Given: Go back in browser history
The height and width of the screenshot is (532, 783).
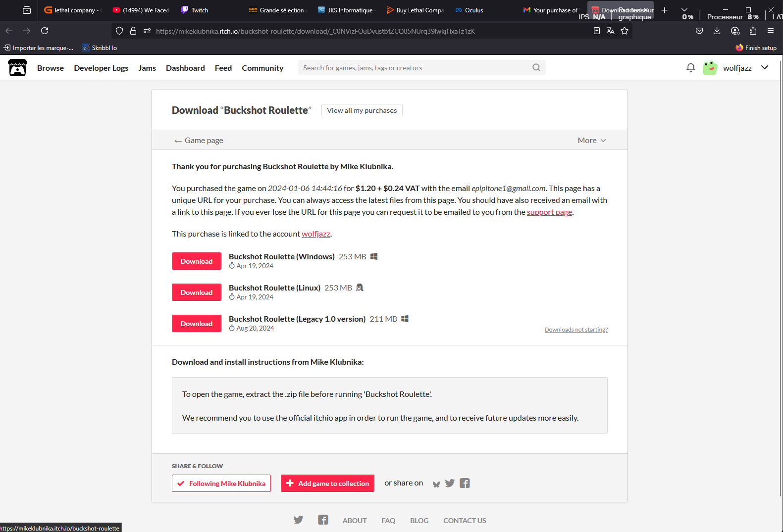Looking at the screenshot, I should [9, 31].
